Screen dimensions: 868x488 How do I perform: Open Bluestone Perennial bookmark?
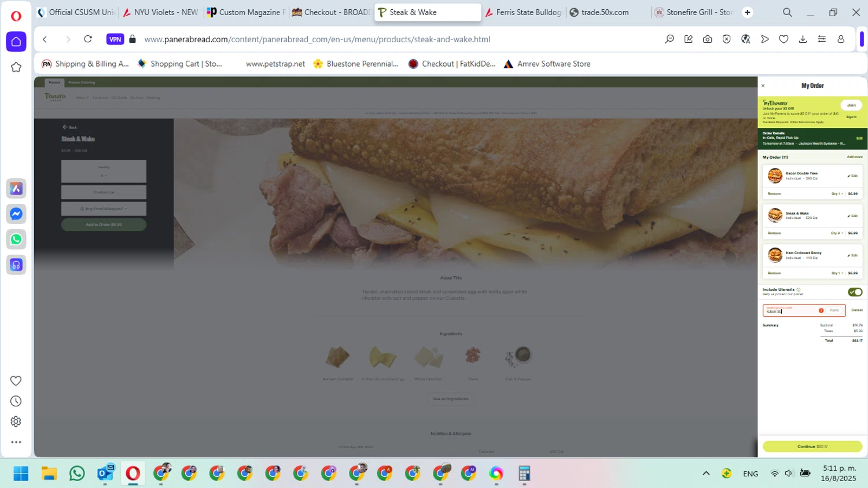356,64
